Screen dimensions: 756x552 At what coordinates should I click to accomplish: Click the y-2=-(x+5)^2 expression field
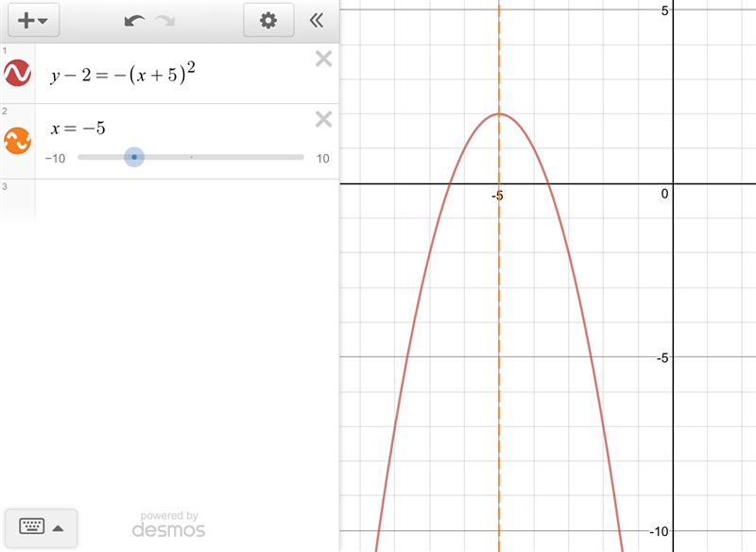(x=123, y=74)
